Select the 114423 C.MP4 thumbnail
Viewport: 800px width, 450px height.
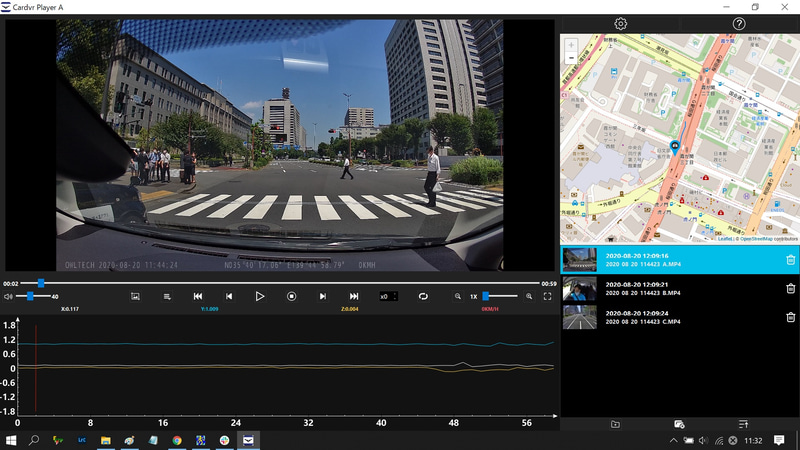point(579,317)
